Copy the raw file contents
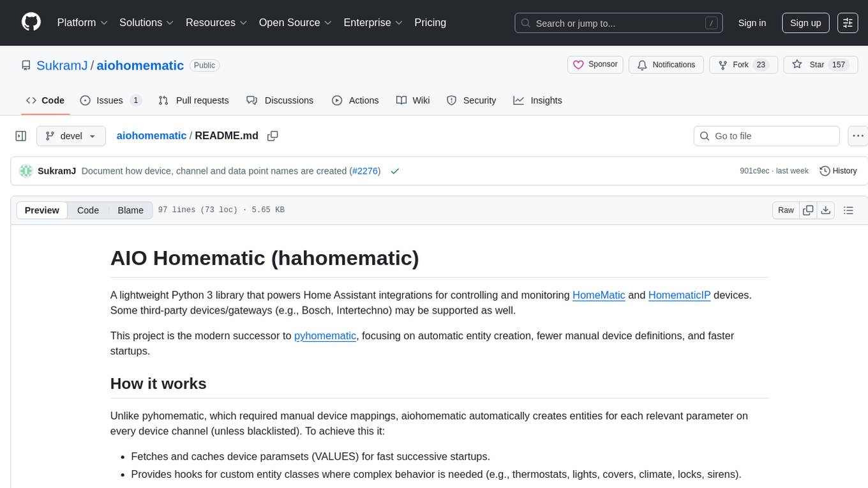Screen dimensions: 868x488 [808, 210]
